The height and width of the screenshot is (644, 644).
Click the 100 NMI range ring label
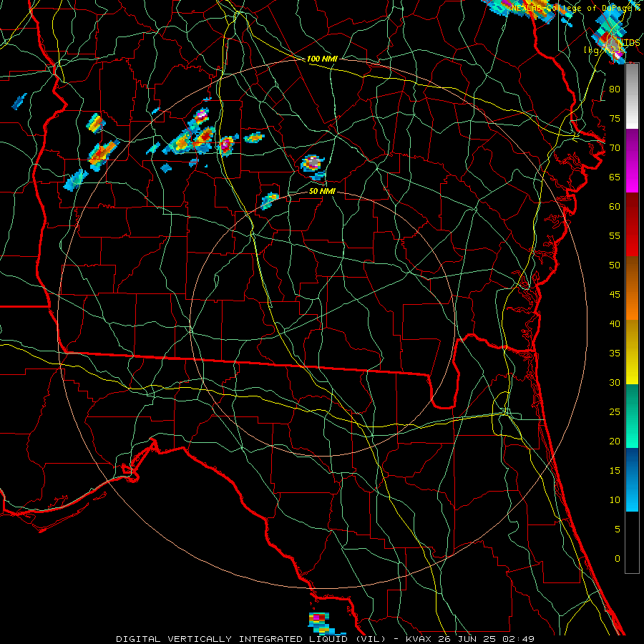(321, 59)
